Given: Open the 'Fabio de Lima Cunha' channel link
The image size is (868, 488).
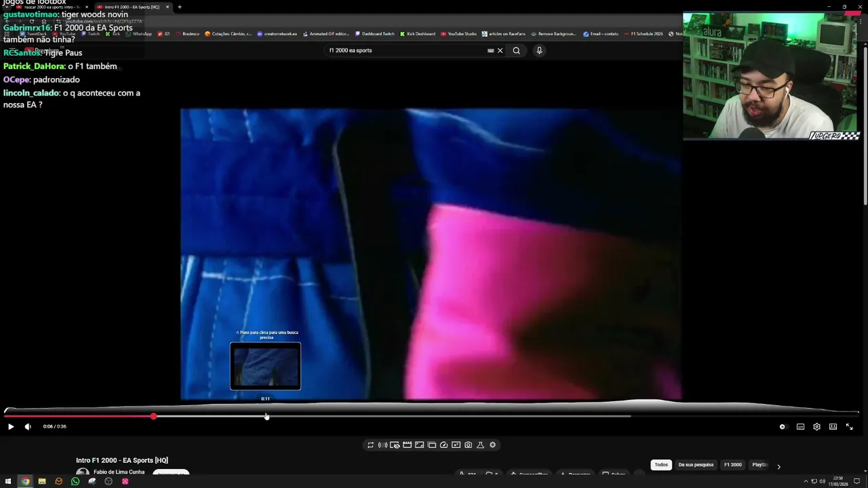Looking at the screenshot, I should (119, 472).
